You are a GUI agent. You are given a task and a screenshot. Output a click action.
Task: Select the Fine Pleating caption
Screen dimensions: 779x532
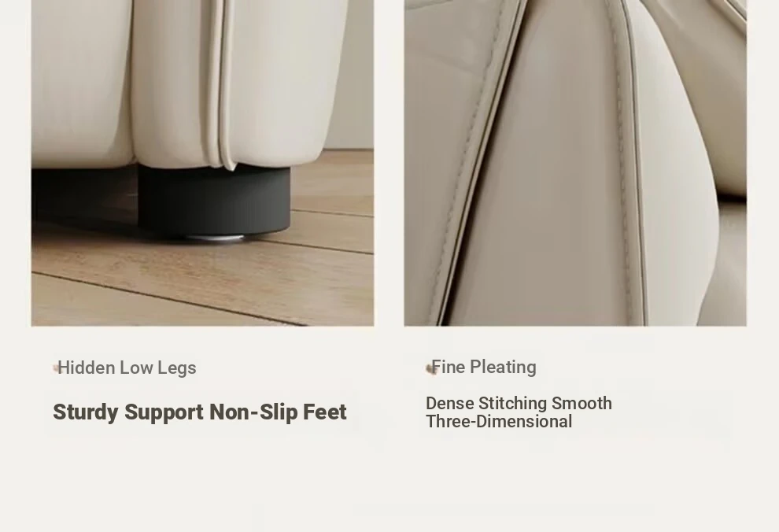(484, 367)
